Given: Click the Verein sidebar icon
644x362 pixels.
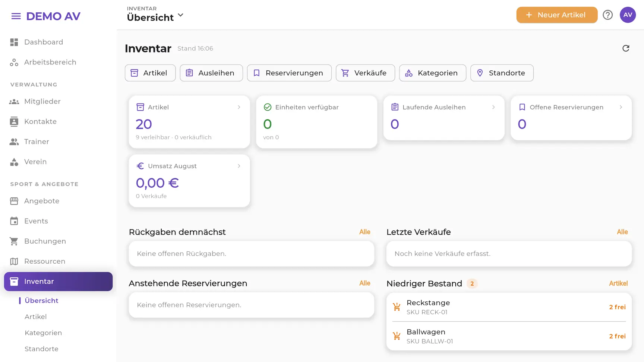Looking at the screenshot, I should pos(14,162).
